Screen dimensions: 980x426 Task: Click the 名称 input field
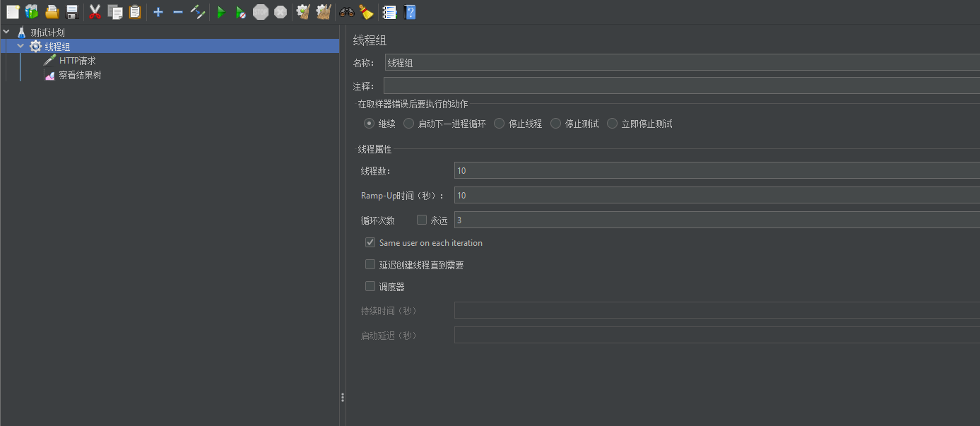coord(682,62)
